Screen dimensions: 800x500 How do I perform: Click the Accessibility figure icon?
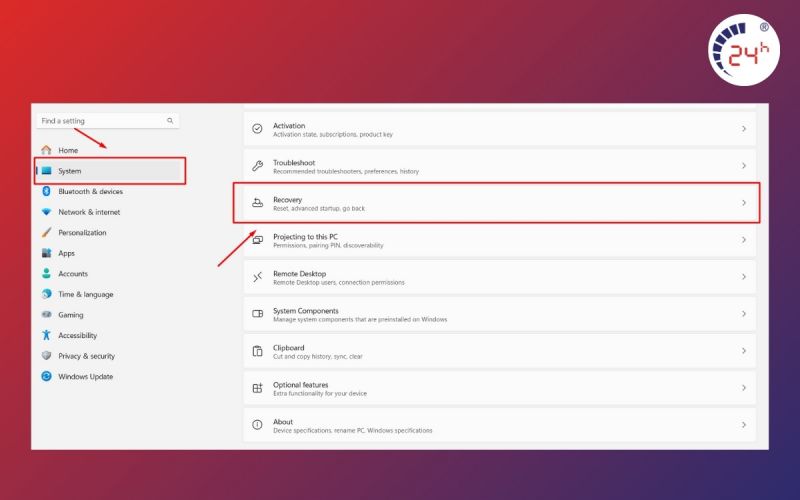46,335
